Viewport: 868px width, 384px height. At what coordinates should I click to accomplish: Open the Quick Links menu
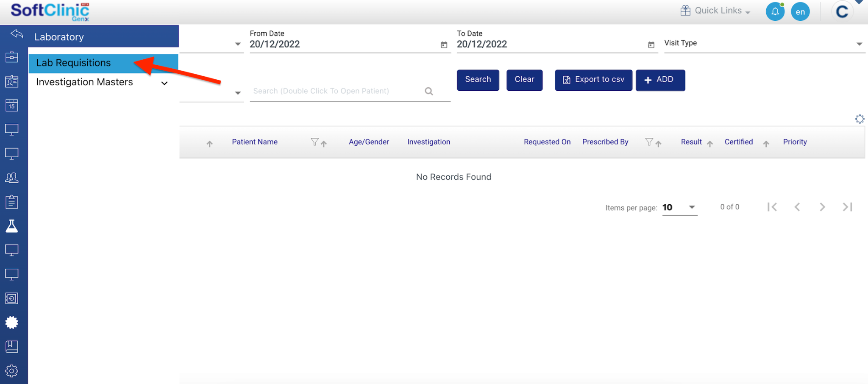tap(715, 11)
